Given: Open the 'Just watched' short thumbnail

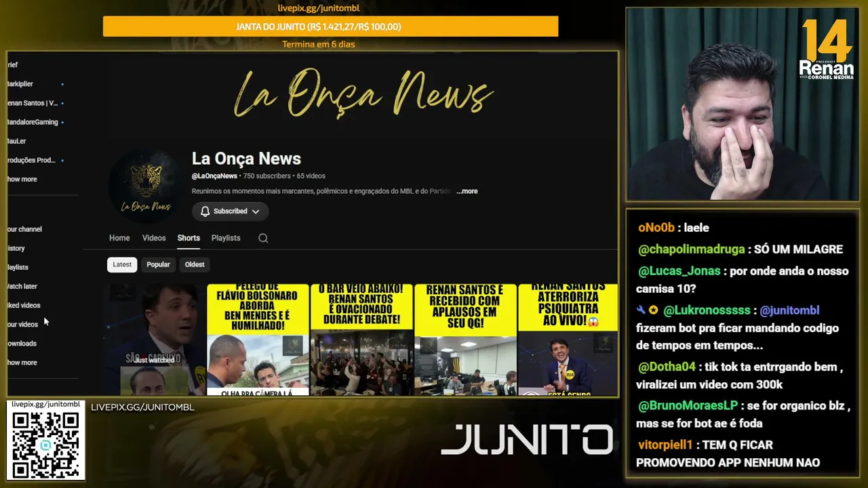Looking at the screenshot, I should 154,340.
